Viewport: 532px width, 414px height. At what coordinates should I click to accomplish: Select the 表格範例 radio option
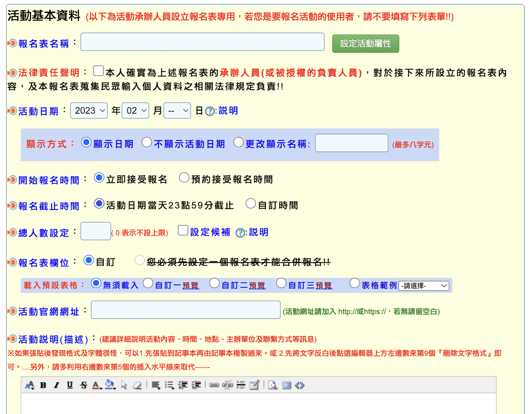[355, 283]
